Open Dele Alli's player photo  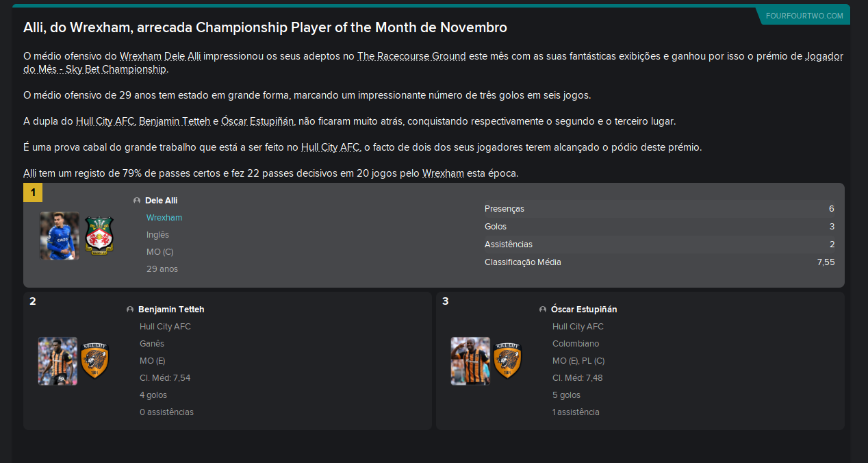(60, 236)
